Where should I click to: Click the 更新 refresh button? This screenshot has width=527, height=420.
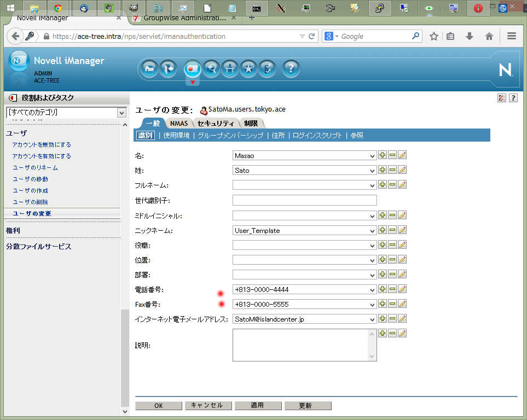click(x=308, y=406)
